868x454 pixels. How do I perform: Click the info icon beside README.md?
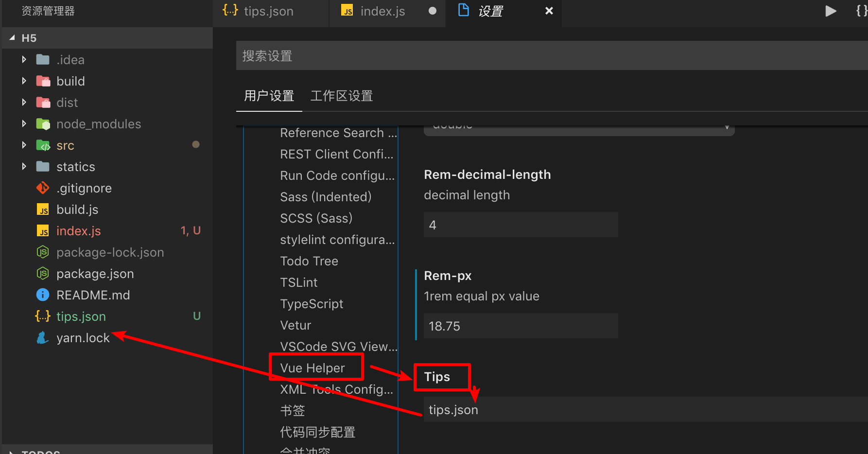point(43,295)
